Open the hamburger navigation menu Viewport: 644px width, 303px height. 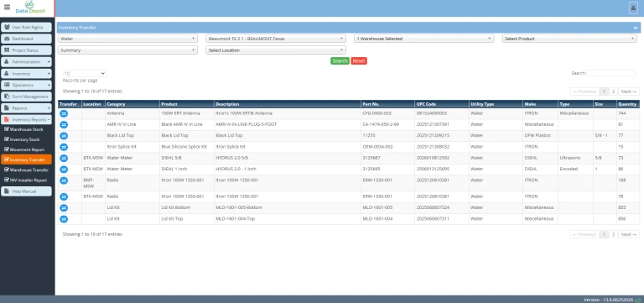pyautogui.click(x=7, y=8)
